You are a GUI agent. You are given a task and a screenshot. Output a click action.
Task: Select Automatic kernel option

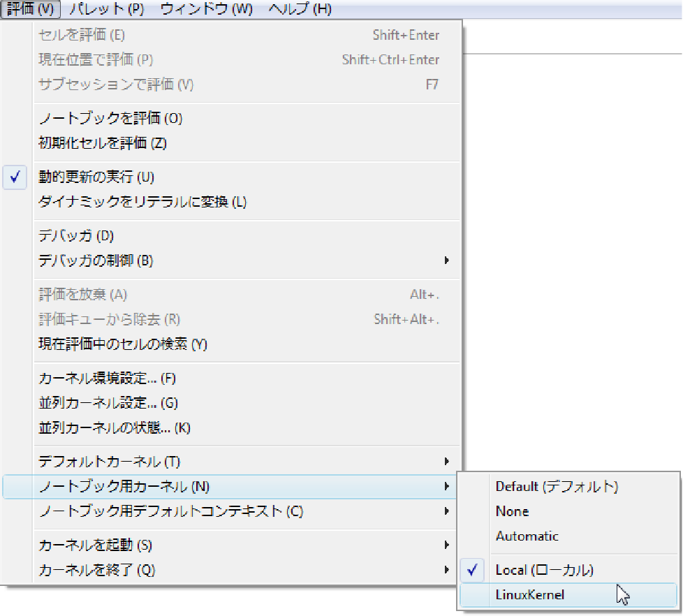click(x=568, y=536)
